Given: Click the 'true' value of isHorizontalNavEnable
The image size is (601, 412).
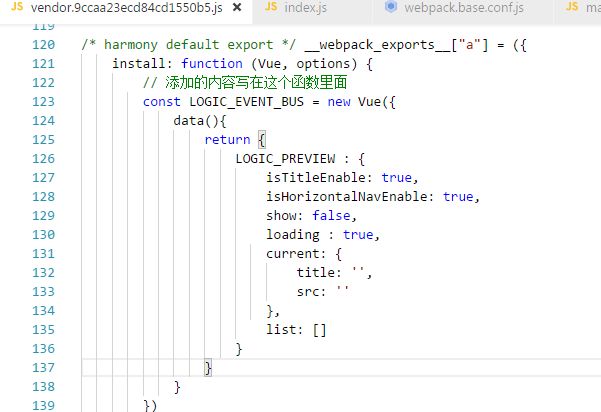Looking at the screenshot, I should pos(458,197).
